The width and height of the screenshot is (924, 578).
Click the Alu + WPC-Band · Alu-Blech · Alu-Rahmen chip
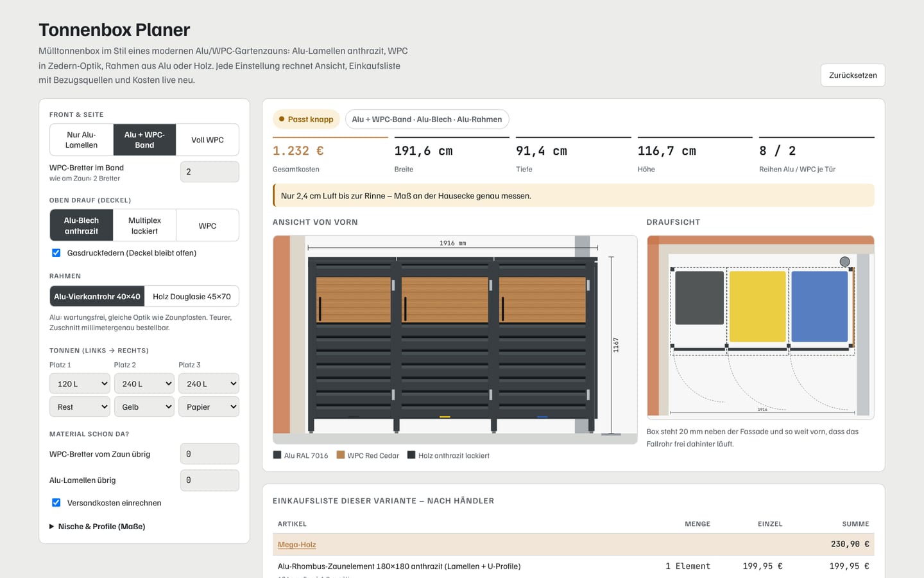pyautogui.click(x=427, y=119)
